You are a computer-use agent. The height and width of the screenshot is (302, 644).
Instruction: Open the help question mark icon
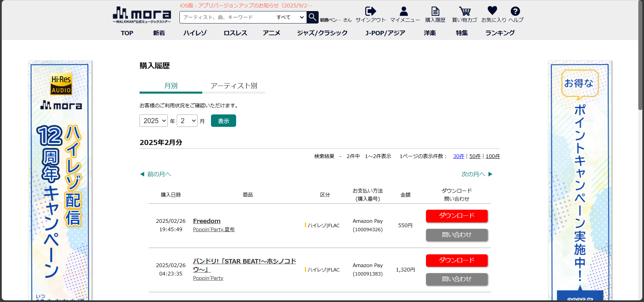point(515,11)
